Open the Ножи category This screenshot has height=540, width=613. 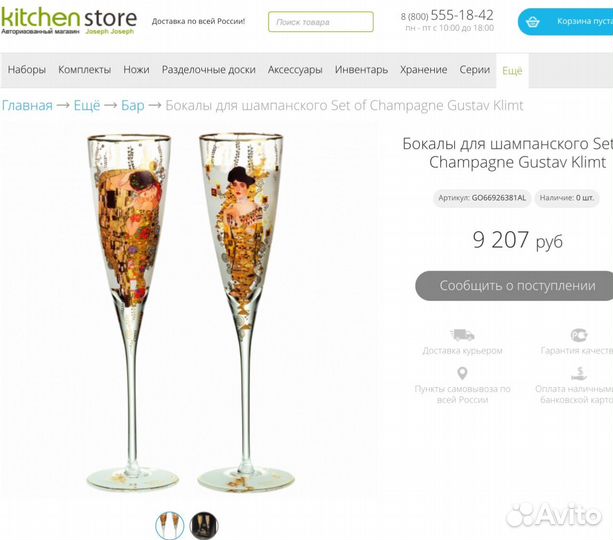click(136, 70)
